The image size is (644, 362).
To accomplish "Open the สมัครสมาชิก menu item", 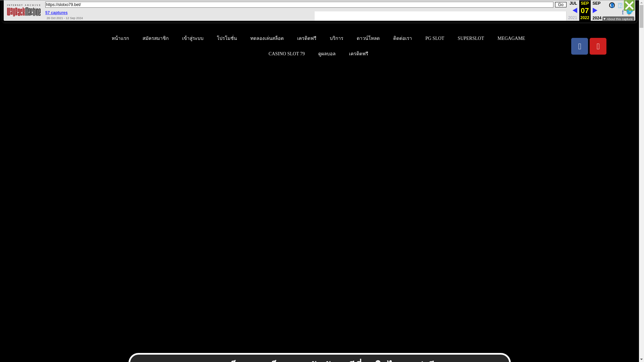I will tap(156, 39).
